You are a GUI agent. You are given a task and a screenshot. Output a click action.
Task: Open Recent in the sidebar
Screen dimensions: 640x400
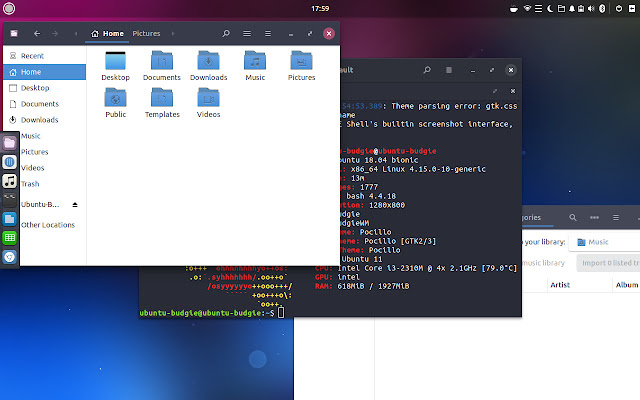pyautogui.click(x=44, y=56)
